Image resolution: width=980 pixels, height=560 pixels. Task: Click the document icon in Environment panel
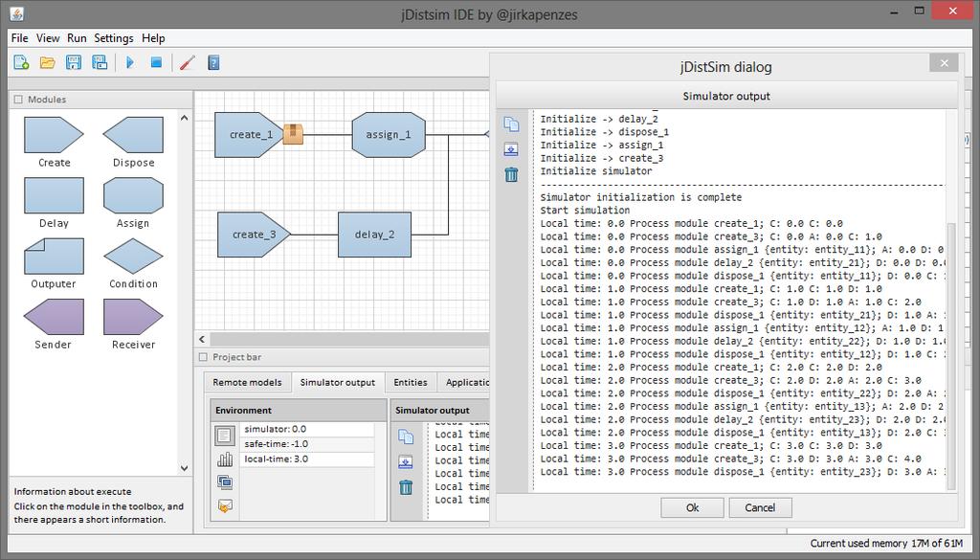(x=225, y=435)
